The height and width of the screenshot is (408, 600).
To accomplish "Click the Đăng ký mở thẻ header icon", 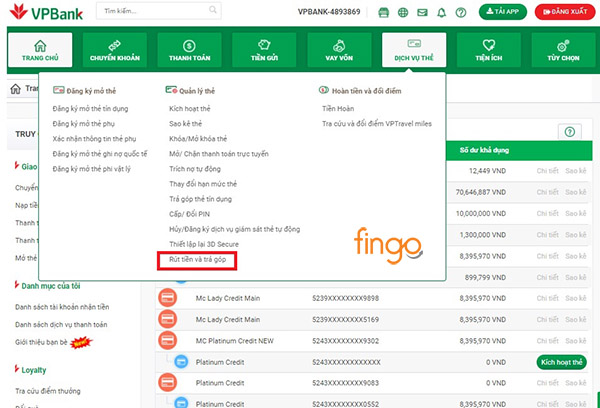I will (59, 90).
